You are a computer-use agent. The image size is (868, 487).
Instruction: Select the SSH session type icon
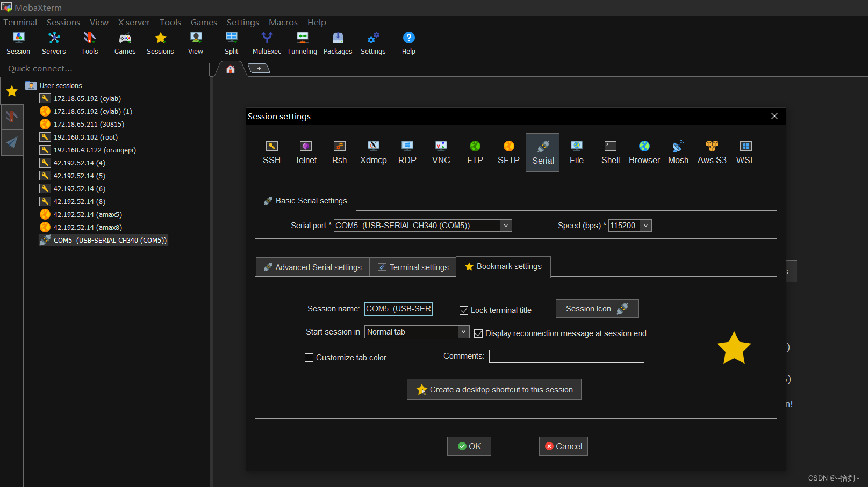pyautogui.click(x=271, y=152)
